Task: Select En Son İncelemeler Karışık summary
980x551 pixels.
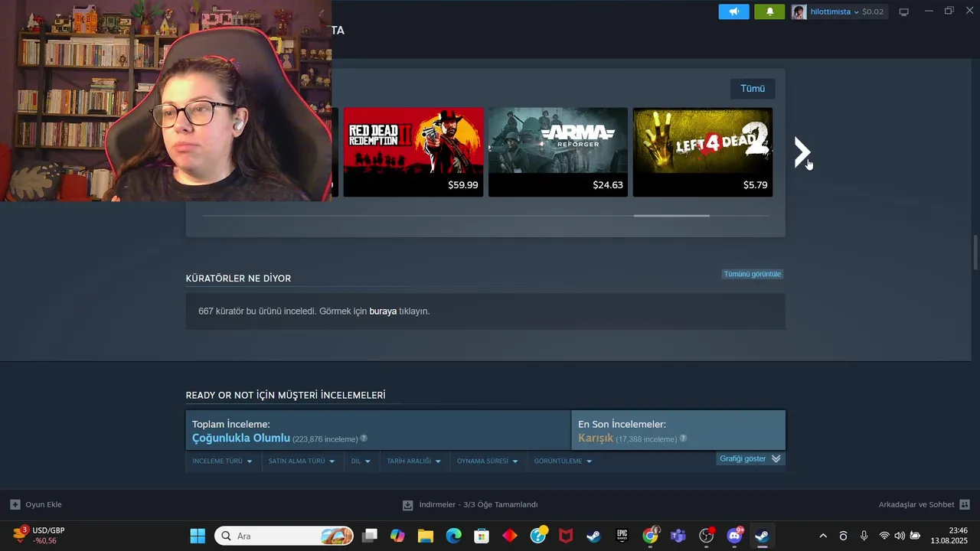Action: click(x=678, y=430)
